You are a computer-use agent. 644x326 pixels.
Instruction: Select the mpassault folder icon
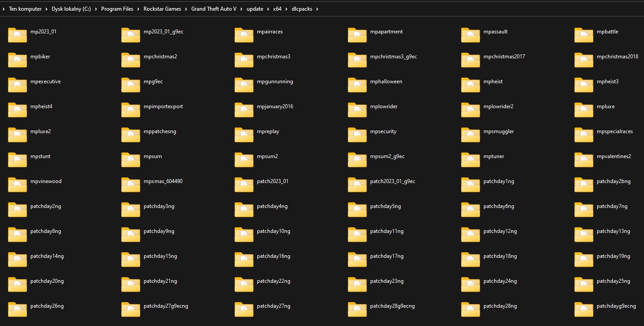[471, 35]
